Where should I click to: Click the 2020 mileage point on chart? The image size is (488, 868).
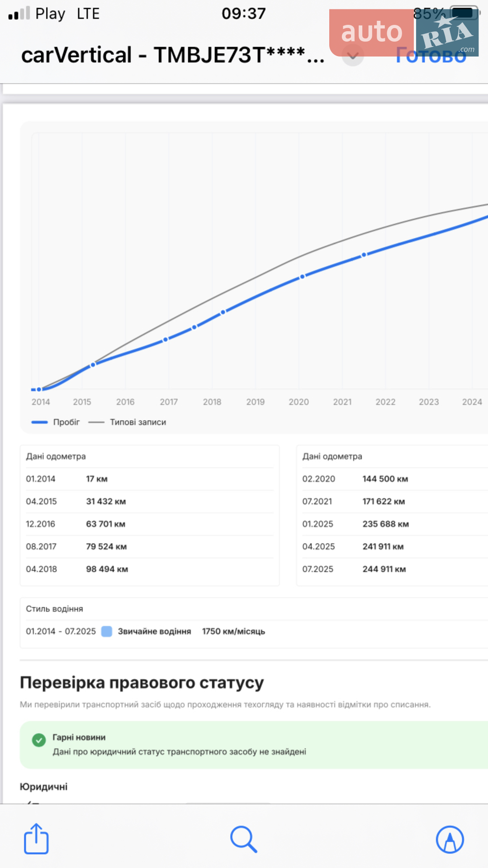click(303, 276)
